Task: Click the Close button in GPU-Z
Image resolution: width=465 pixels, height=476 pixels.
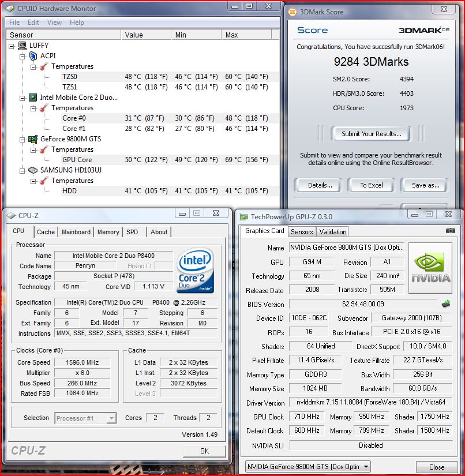Action: tap(437, 467)
